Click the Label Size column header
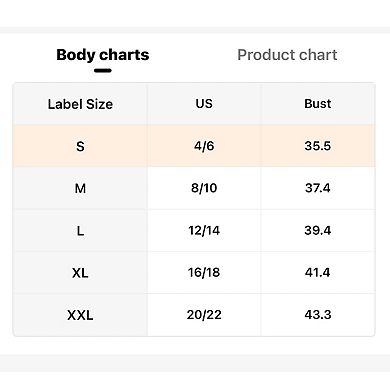The width and height of the screenshot is (390, 390). point(80,104)
